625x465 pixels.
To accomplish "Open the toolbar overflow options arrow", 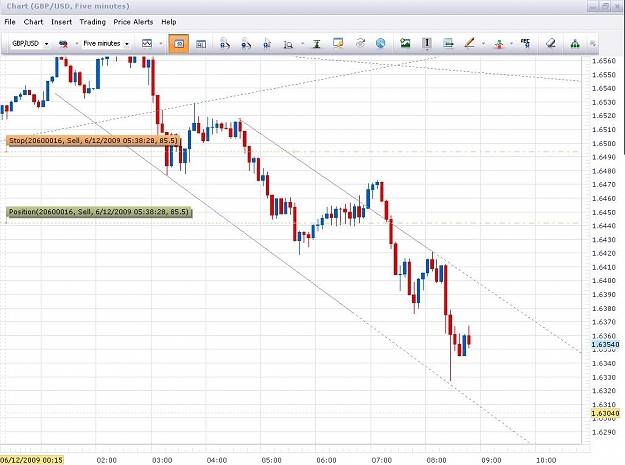I will pyautogui.click(x=593, y=43).
